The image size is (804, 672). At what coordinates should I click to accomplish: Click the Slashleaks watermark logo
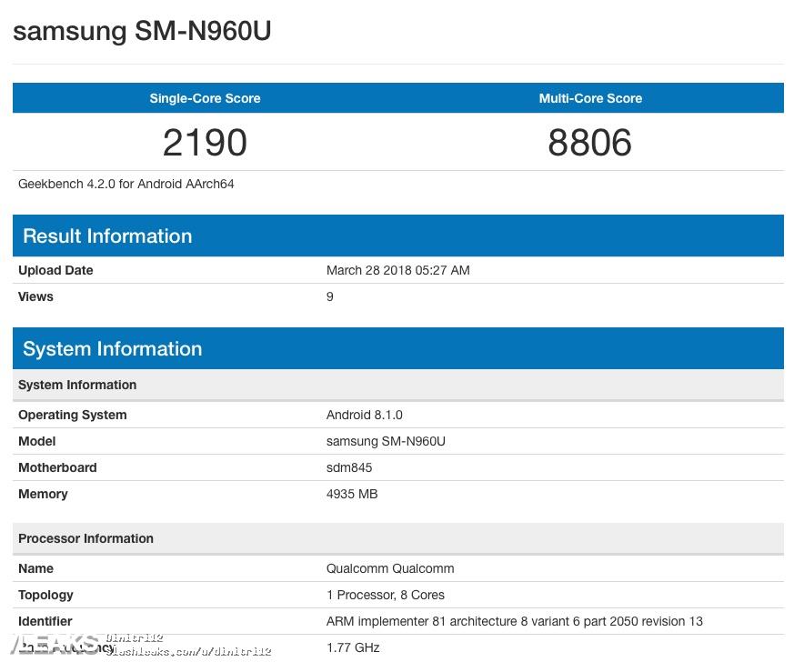pos(53,645)
